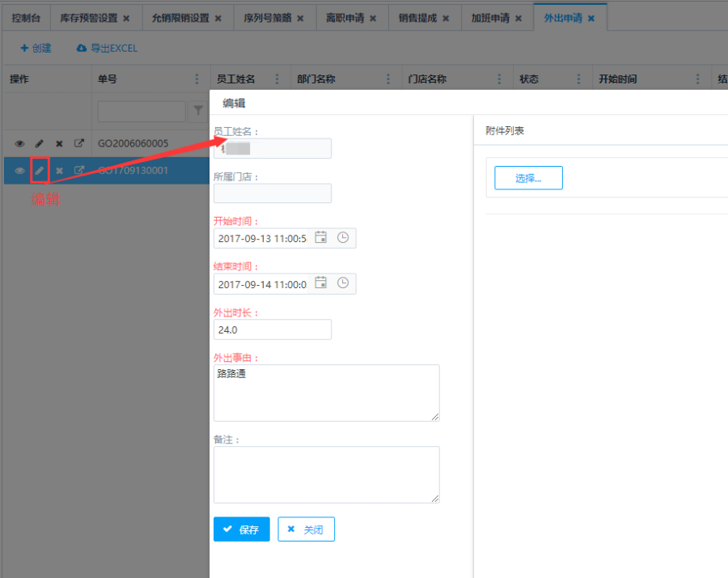Viewport: 728px width, 578px height.
Task: Open clock time picker for start time
Action: click(x=343, y=238)
